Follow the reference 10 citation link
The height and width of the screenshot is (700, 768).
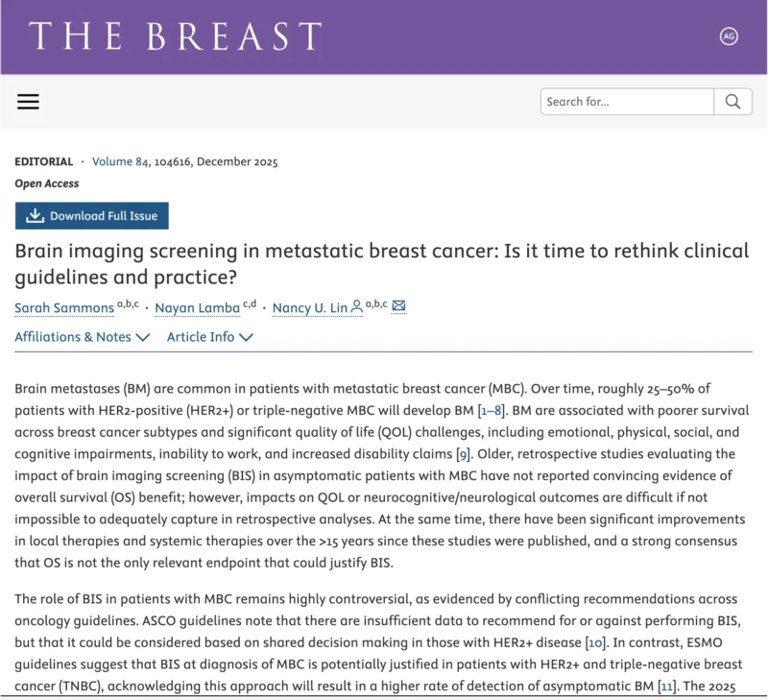(595, 642)
